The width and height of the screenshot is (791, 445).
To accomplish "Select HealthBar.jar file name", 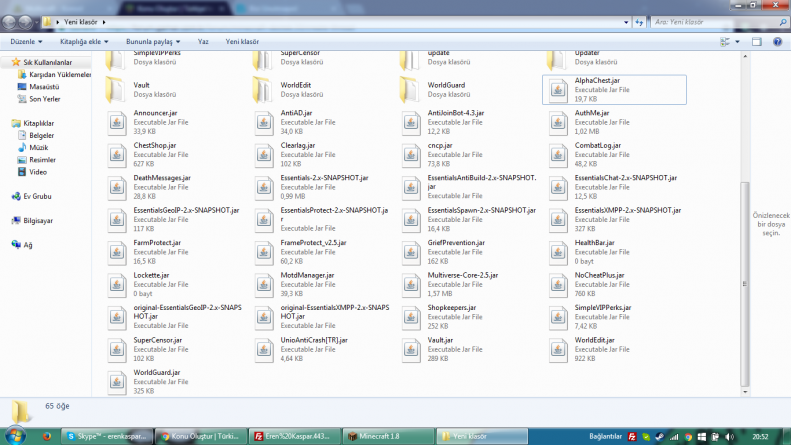I will click(594, 243).
